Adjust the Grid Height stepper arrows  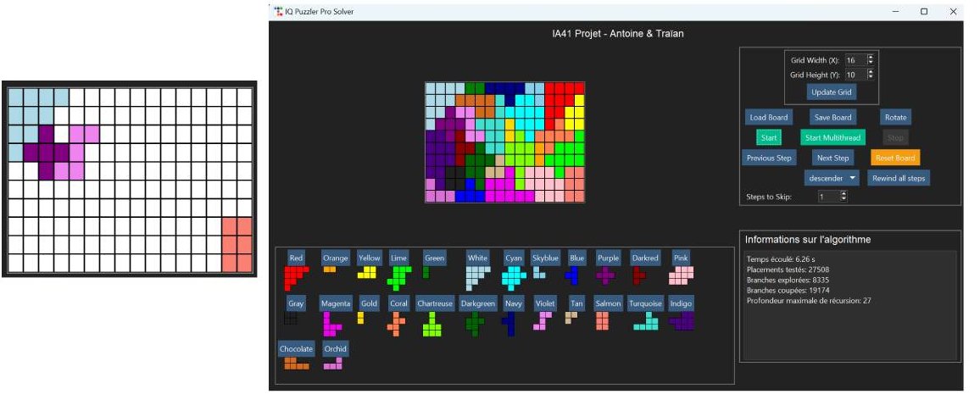click(x=870, y=75)
